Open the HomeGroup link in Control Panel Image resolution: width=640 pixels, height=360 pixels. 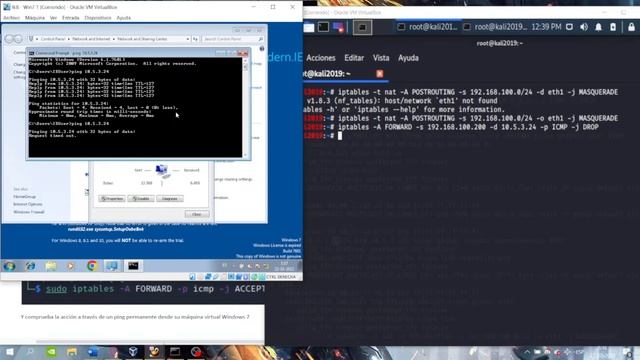coord(24,196)
